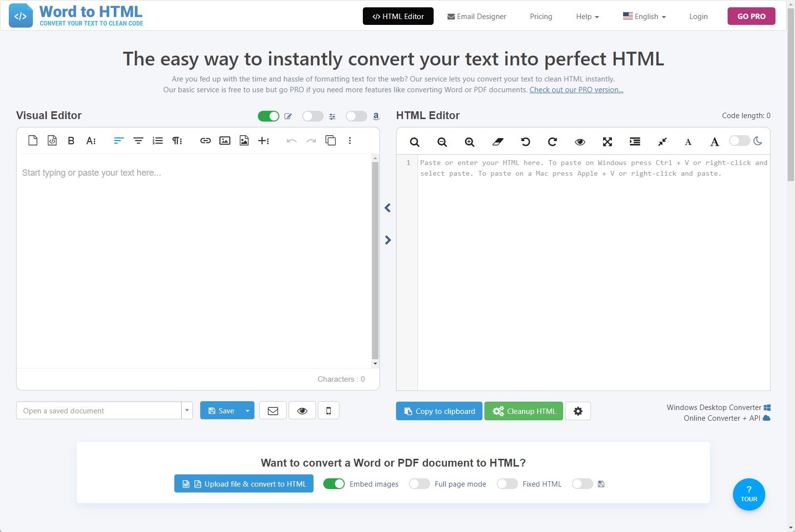Open the insert more (plus) options
Screen dimensions: 795x532
(264, 141)
